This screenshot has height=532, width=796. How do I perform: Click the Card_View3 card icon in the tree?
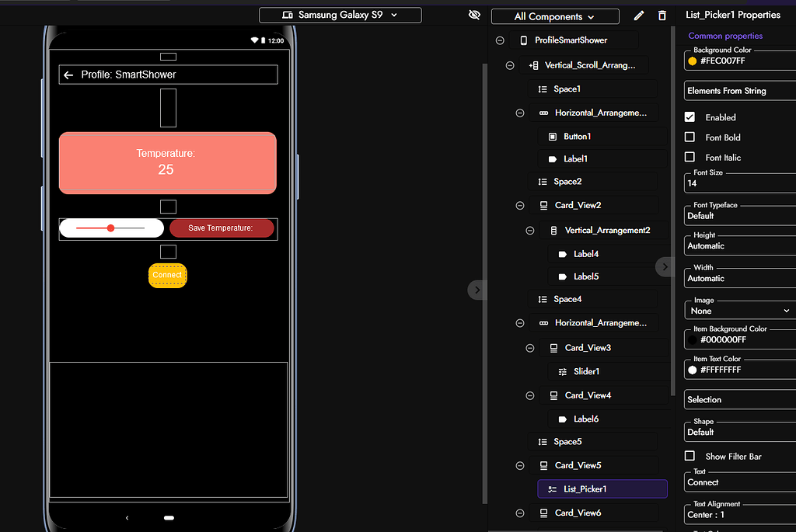(x=552, y=348)
